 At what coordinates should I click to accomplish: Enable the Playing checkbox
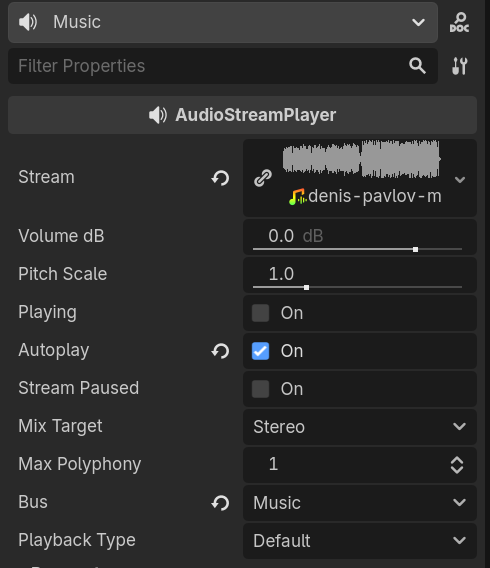point(260,313)
